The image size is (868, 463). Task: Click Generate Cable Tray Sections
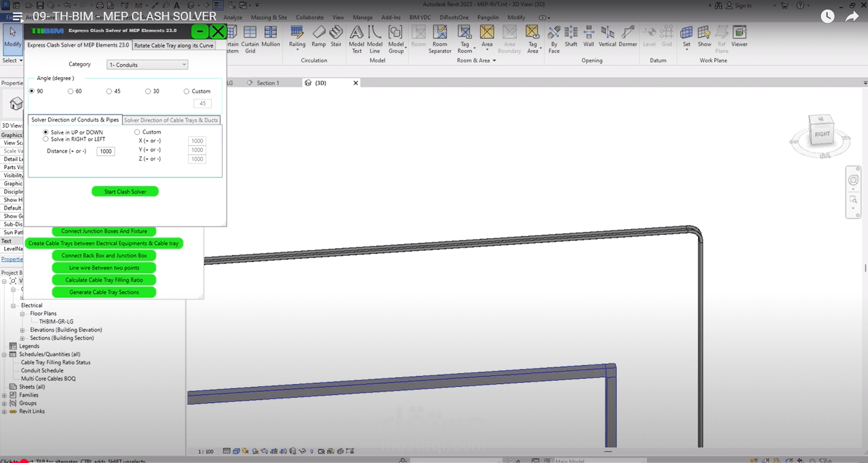coord(104,292)
